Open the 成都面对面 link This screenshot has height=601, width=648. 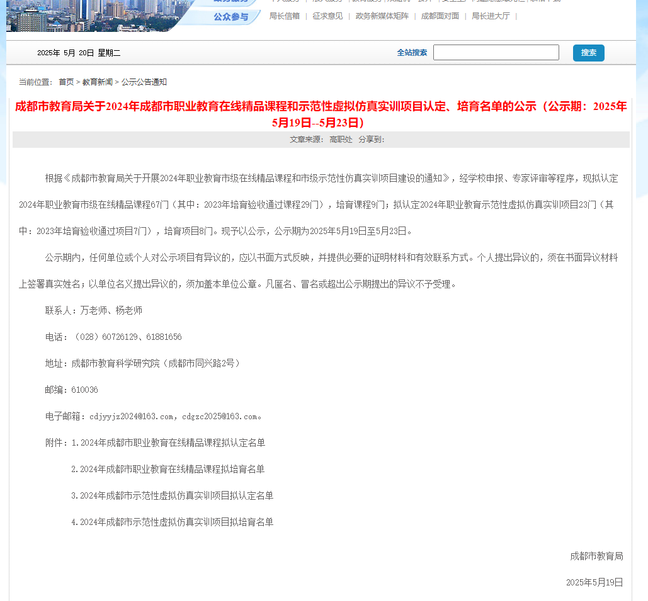click(440, 16)
